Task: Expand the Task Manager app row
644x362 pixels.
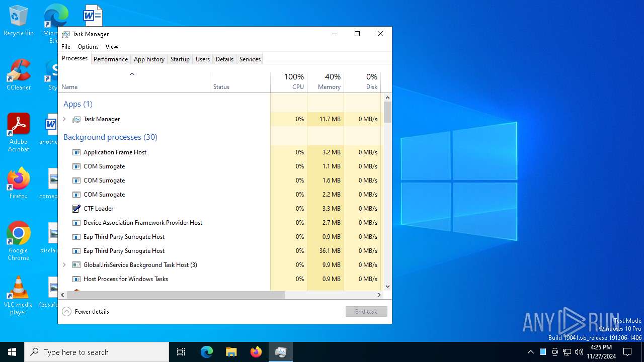Action: pos(64,119)
